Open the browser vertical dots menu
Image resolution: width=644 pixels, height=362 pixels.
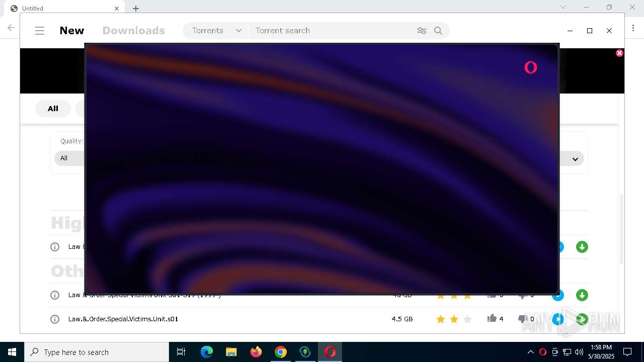point(634,28)
